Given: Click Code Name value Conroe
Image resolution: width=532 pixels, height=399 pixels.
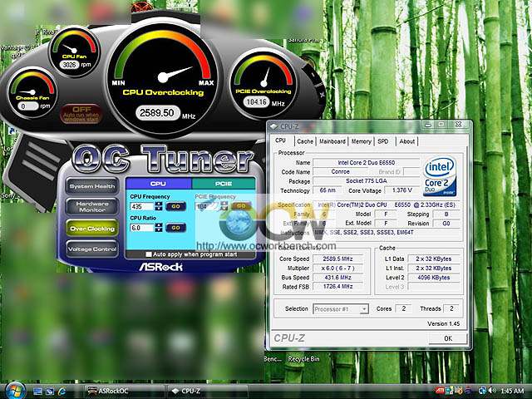Looking at the screenshot, I should pyautogui.click(x=340, y=172).
